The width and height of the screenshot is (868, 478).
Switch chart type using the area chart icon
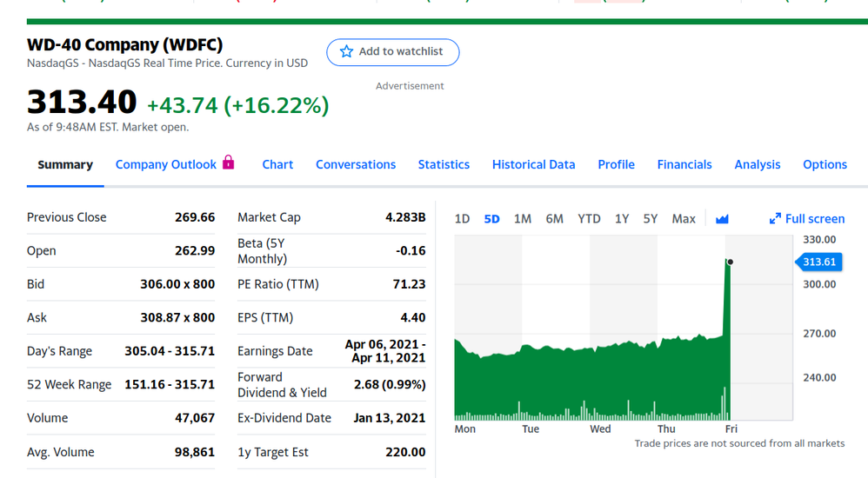point(722,219)
